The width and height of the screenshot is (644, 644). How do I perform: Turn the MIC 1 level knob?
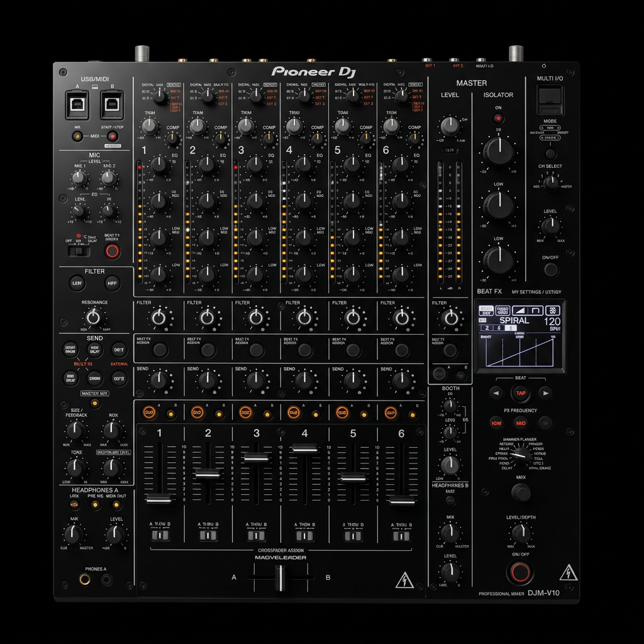(x=79, y=179)
